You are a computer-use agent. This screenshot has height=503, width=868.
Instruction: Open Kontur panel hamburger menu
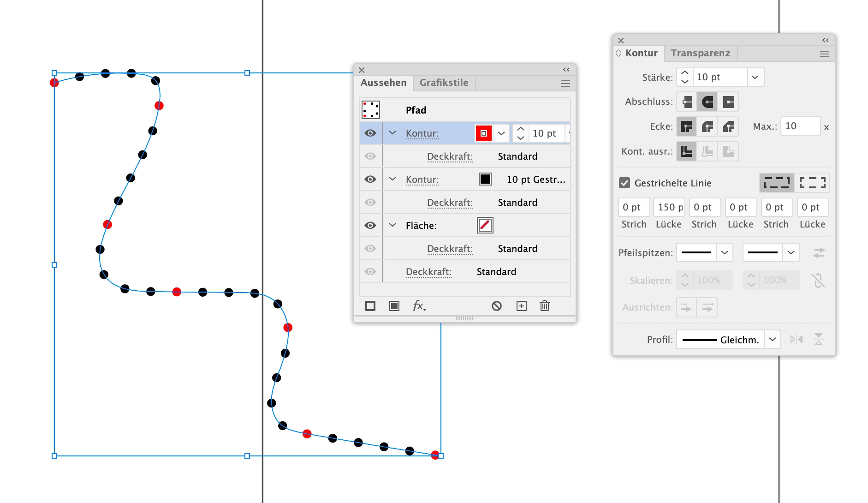(825, 54)
